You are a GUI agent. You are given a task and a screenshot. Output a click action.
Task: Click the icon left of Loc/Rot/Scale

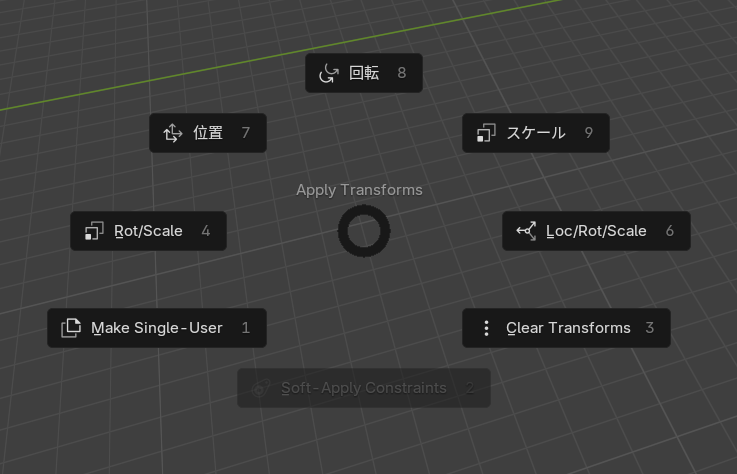[x=526, y=231]
